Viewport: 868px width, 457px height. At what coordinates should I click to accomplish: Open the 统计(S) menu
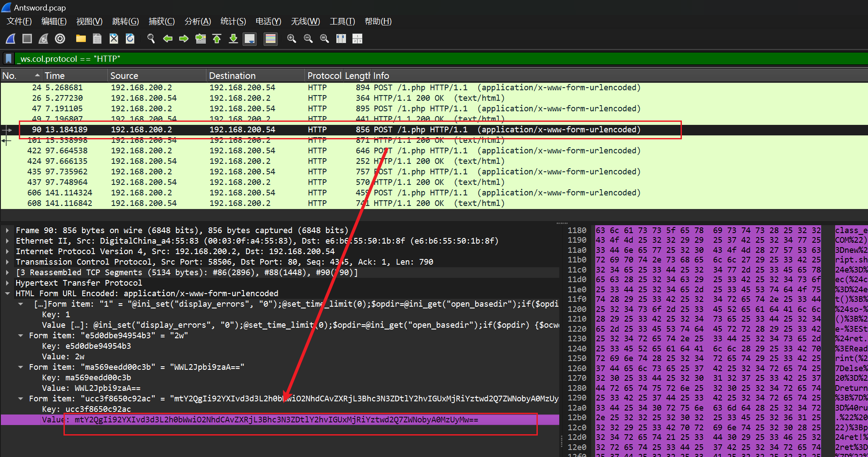233,21
